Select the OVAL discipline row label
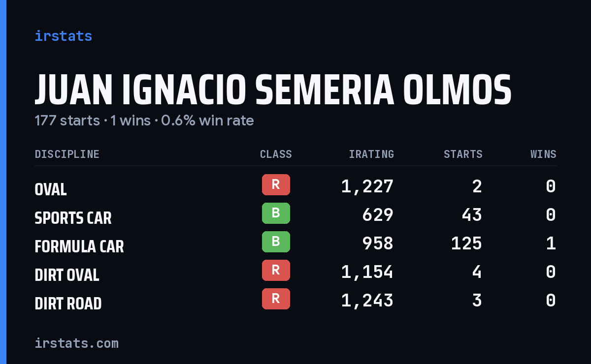Image resolution: width=591 pixels, height=364 pixels. pos(51,189)
